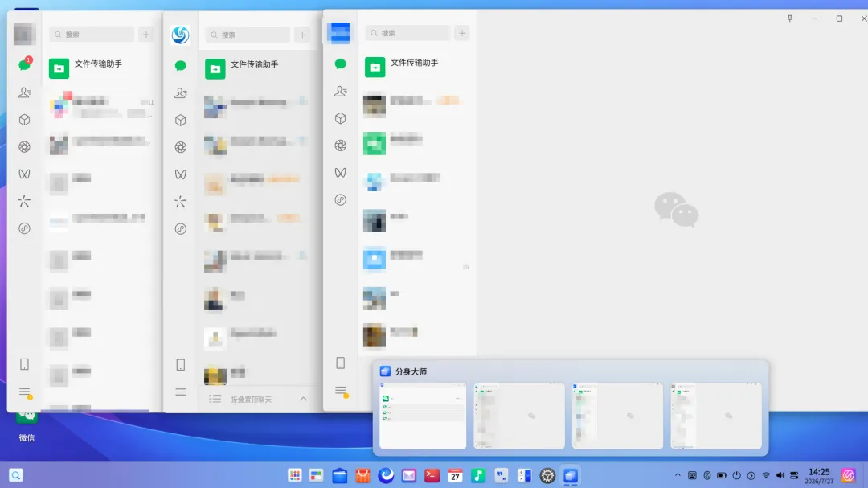This screenshot has width=868, height=488.
Task: Click the plus button in front WeChat window
Action: coord(462,33)
